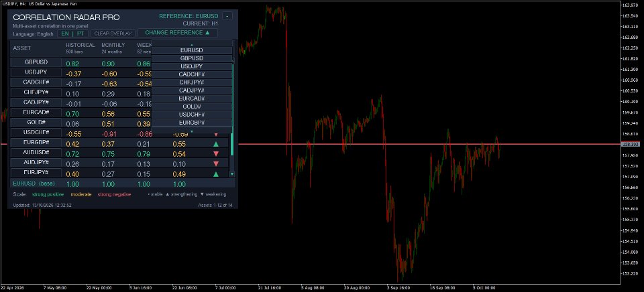644x292 pixels.
Task: Click the CHFJPY# monthly value 0.29
Action: [109, 94]
